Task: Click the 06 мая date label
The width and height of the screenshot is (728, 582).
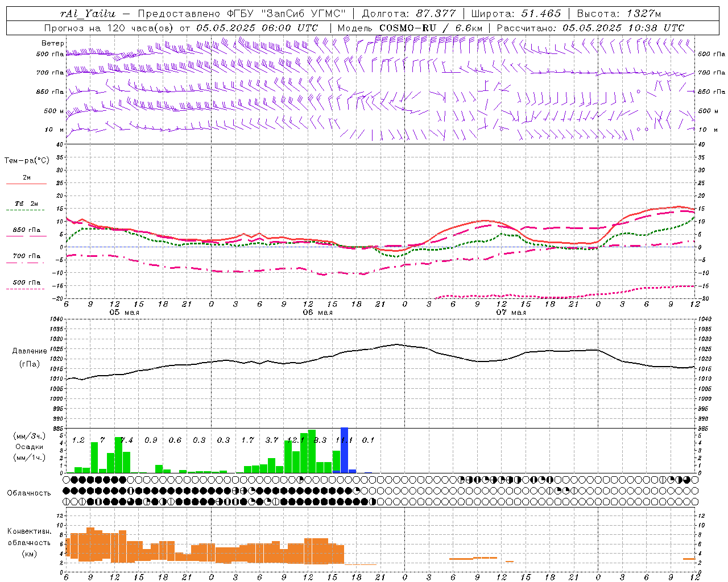Action: coord(318,313)
